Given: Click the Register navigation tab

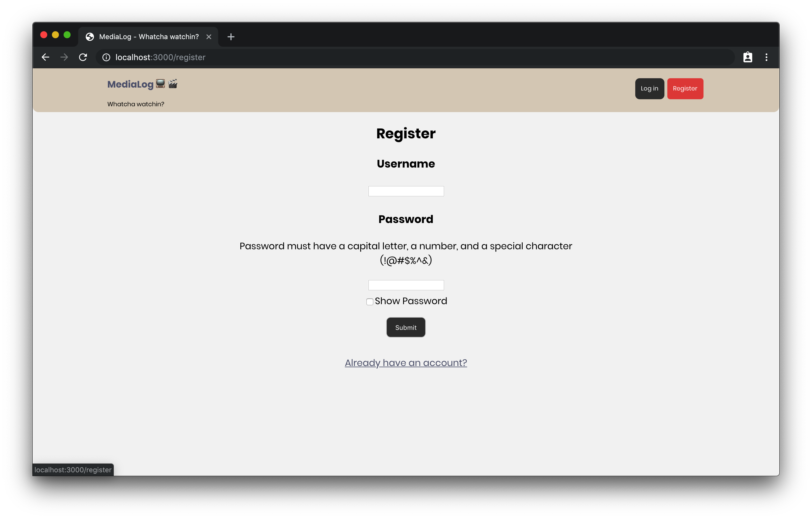Looking at the screenshot, I should [685, 88].
